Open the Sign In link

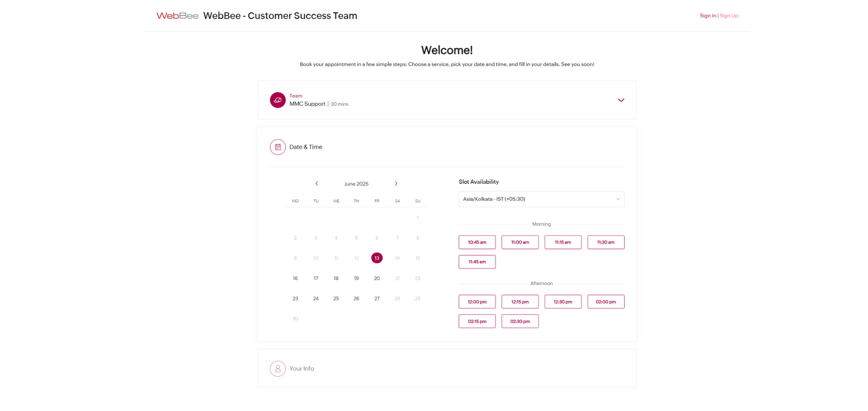point(708,16)
